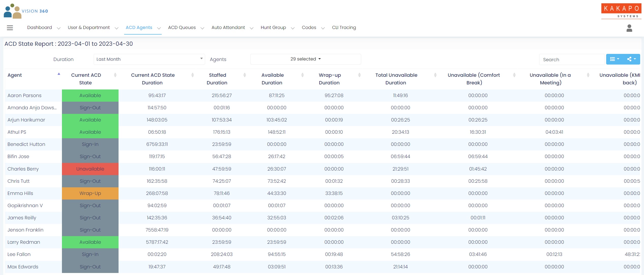The width and height of the screenshot is (644, 275).
Task: Sort by Total Unavailable Duration column
Action: 435,75
